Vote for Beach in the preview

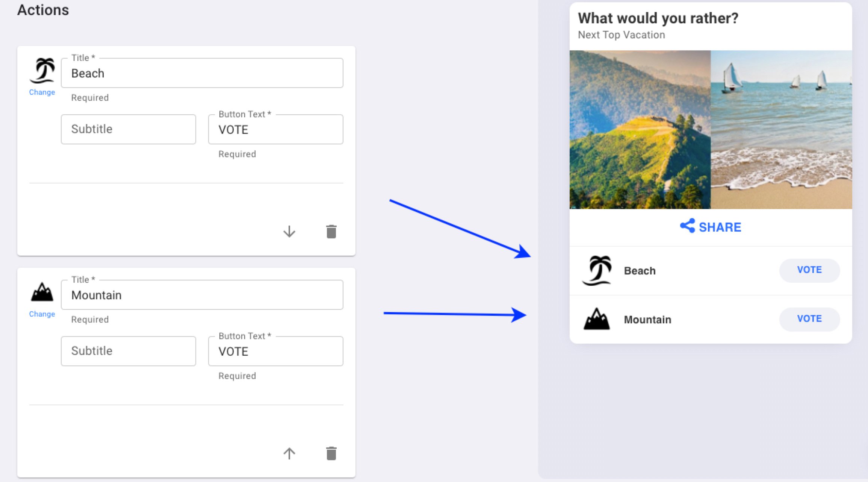[809, 270]
